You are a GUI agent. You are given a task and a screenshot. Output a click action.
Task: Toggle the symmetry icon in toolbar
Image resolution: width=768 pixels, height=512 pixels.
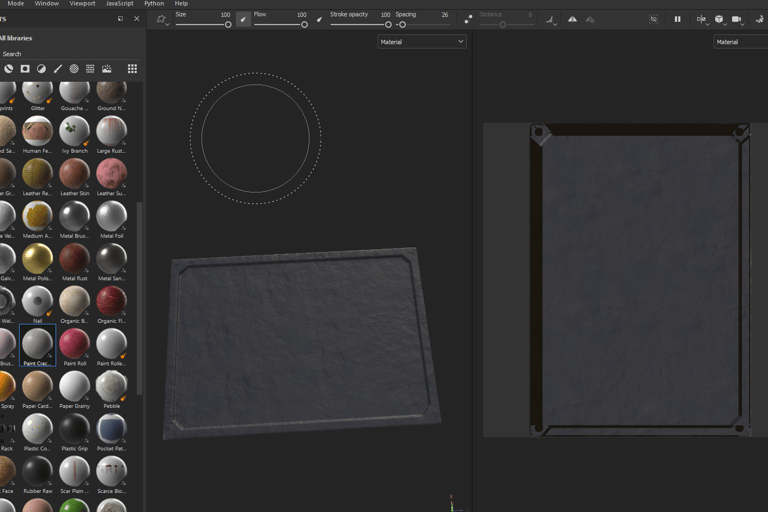572,19
